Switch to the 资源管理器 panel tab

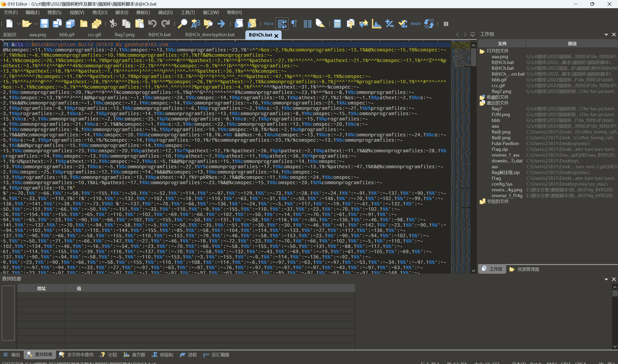(524, 269)
